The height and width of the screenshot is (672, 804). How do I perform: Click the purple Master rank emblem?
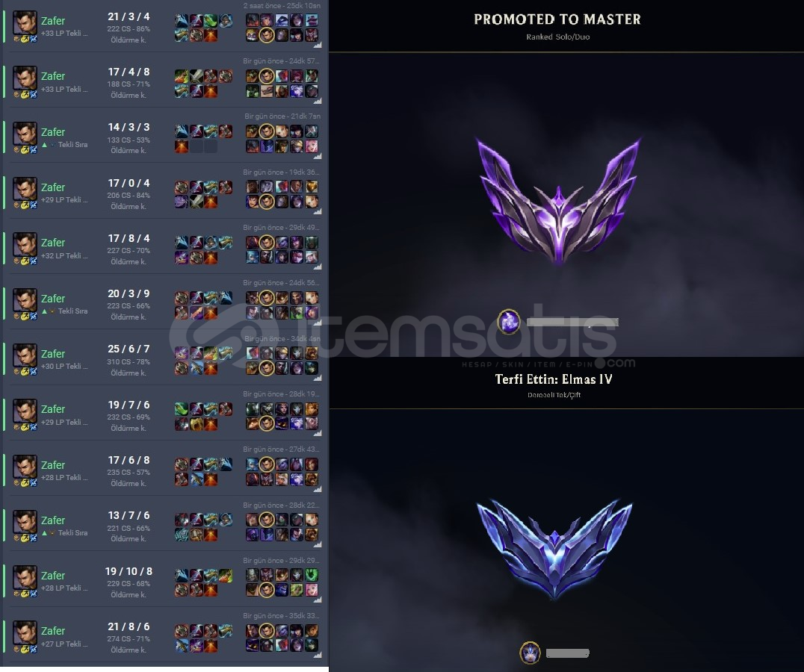pos(558,200)
